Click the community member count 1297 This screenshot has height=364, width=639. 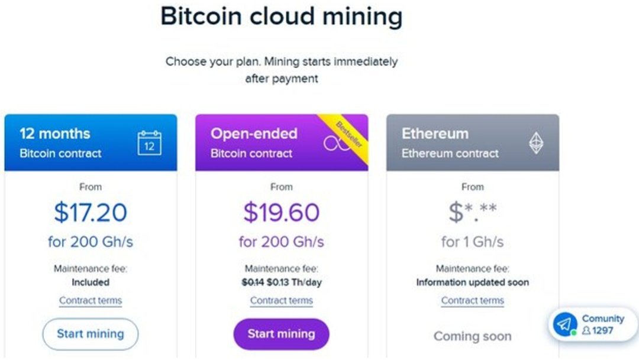(x=598, y=330)
